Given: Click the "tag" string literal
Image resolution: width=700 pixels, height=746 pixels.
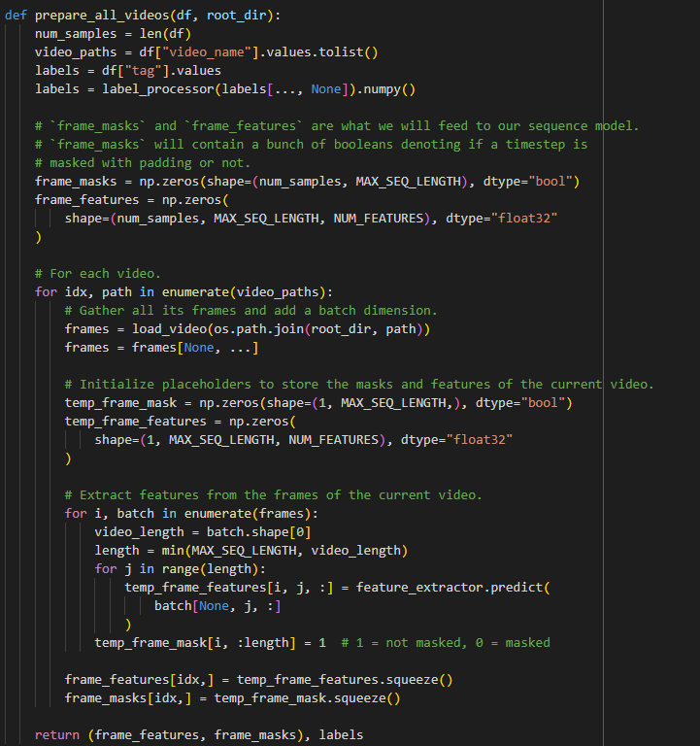Looking at the screenshot, I should click(161, 70).
